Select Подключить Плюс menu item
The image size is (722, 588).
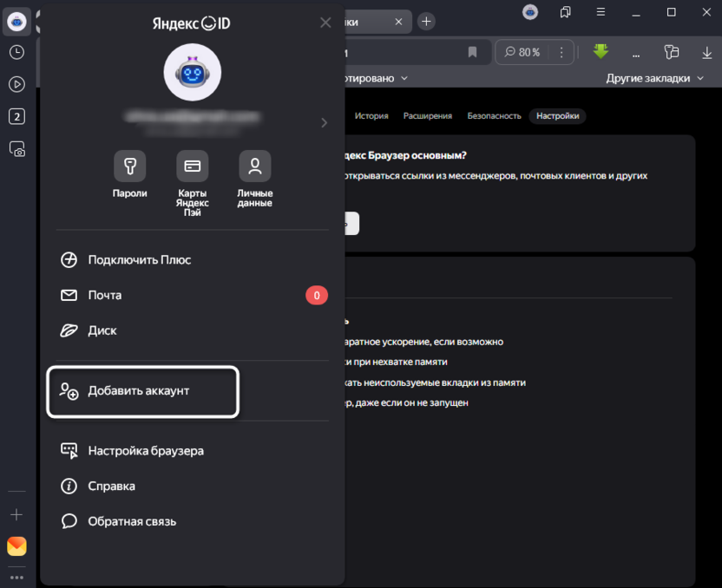click(x=193, y=260)
